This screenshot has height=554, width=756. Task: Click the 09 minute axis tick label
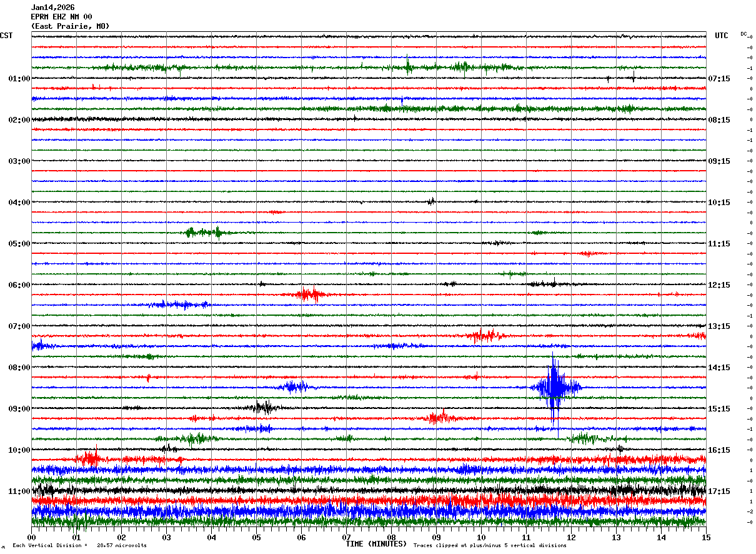point(437,537)
